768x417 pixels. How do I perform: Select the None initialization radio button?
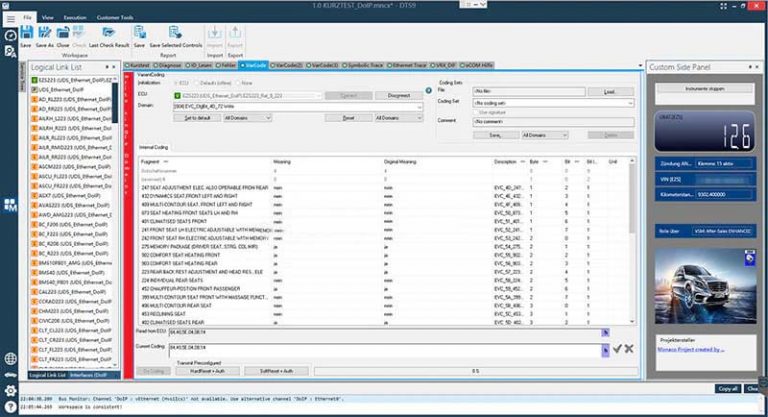click(x=239, y=82)
